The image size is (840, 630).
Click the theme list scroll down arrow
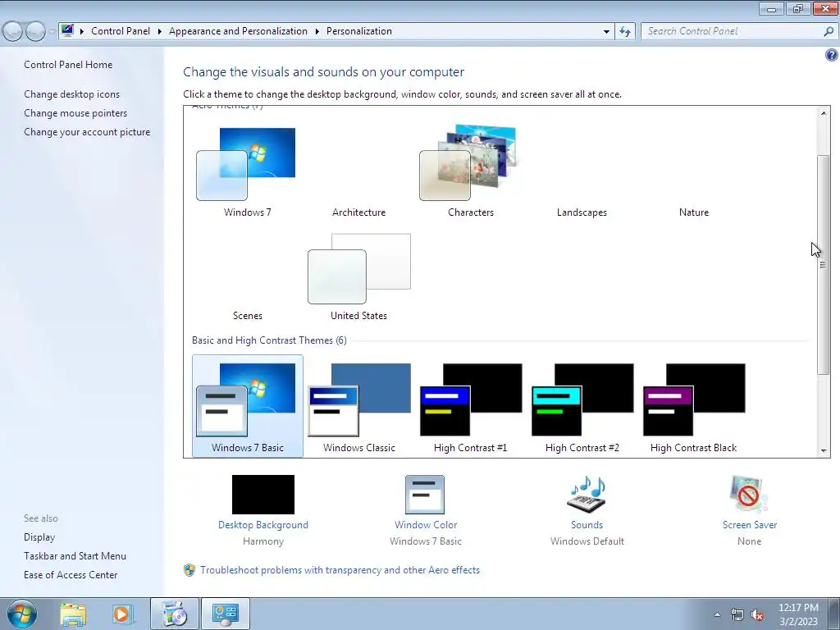tap(824, 450)
